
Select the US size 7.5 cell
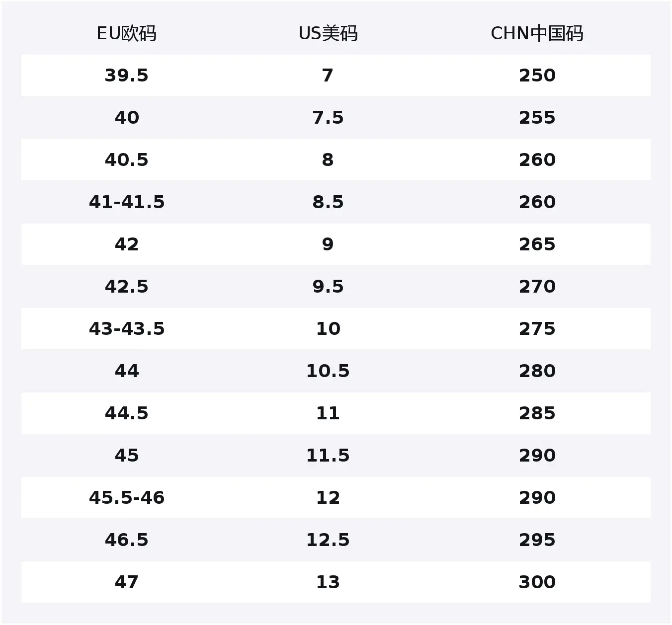coord(328,118)
